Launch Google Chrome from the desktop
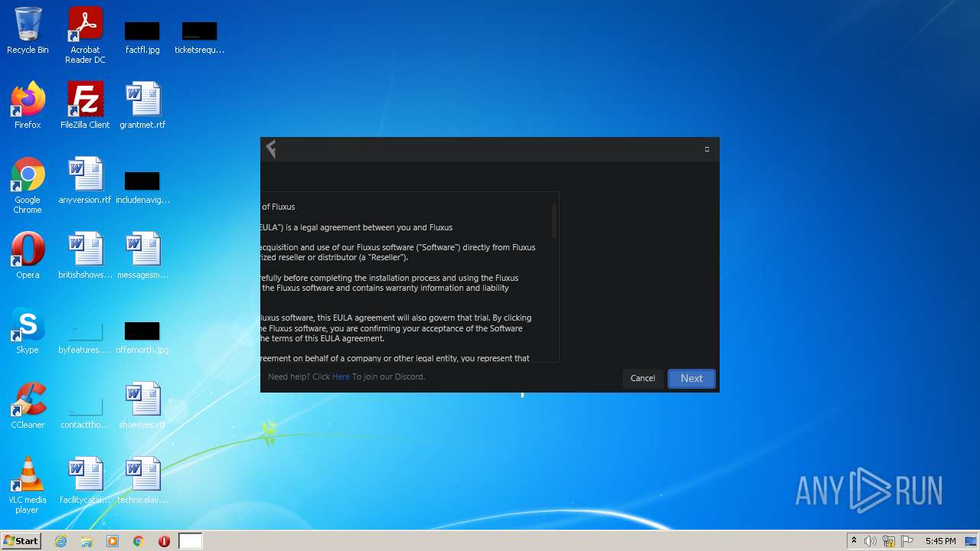The height and width of the screenshot is (551, 980). tap(28, 185)
